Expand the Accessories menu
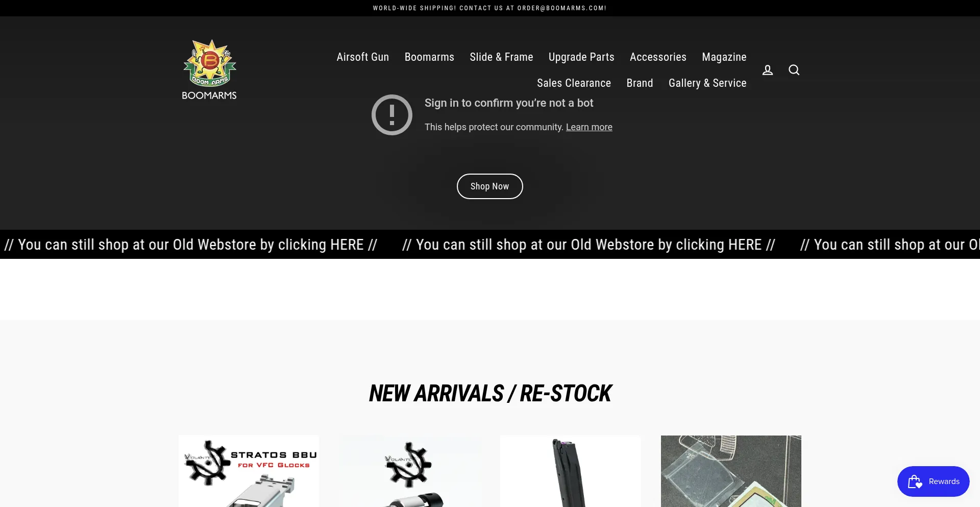Image resolution: width=980 pixels, height=507 pixels. coord(658,57)
